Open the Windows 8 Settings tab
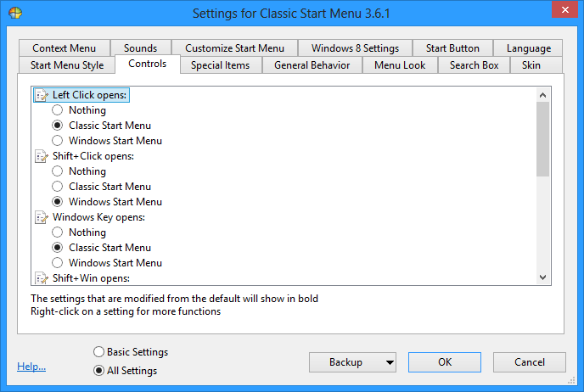584x392 pixels. [x=355, y=48]
